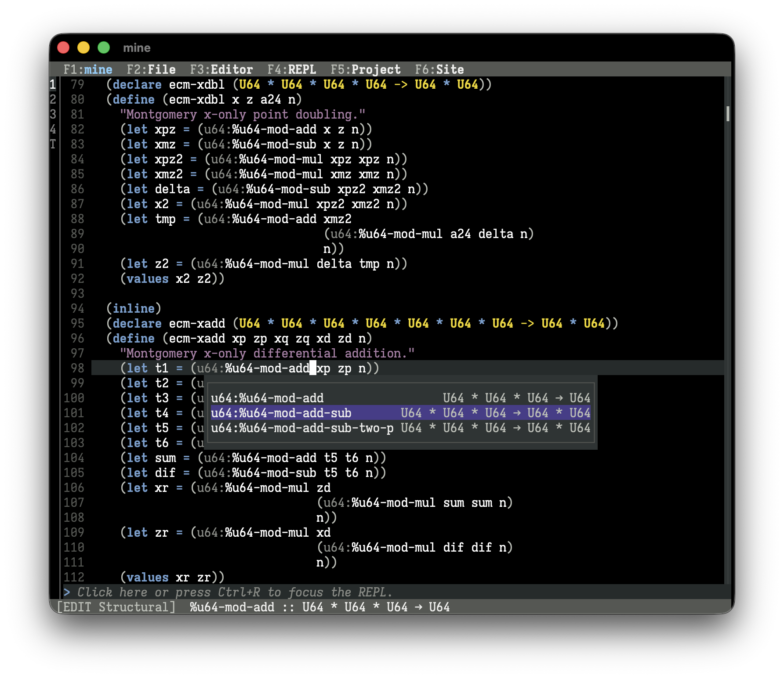Switch to buffer tab 4 in left gutter
The image size is (784, 679).
coord(53,129)
